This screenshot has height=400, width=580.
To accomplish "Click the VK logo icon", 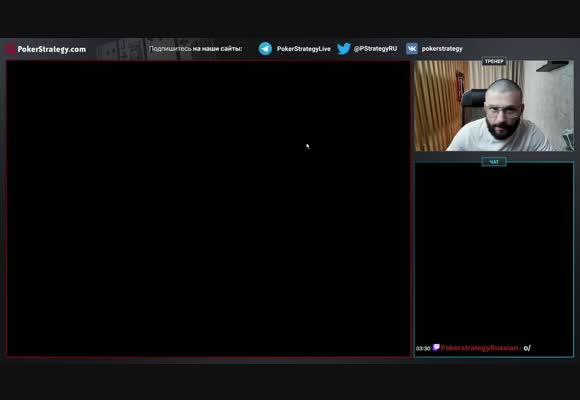I will pyautogui.click(x=411, y=48).
